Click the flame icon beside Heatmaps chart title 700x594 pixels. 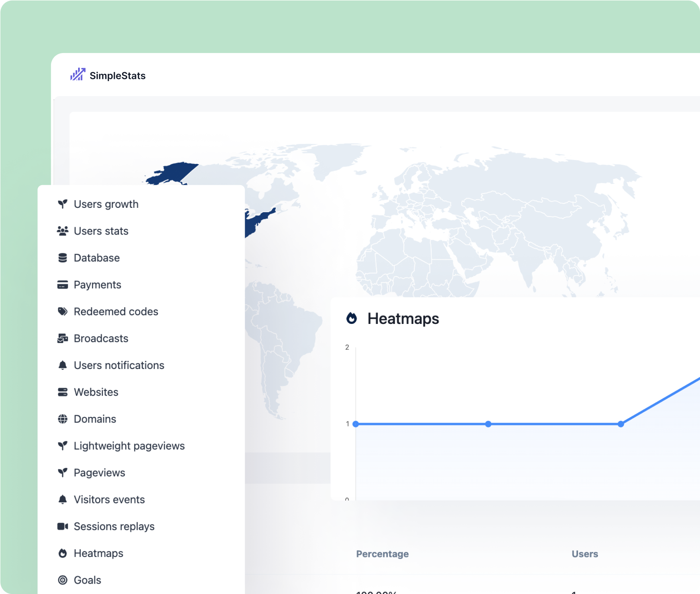pyautogui.click(x=352, y=318)
